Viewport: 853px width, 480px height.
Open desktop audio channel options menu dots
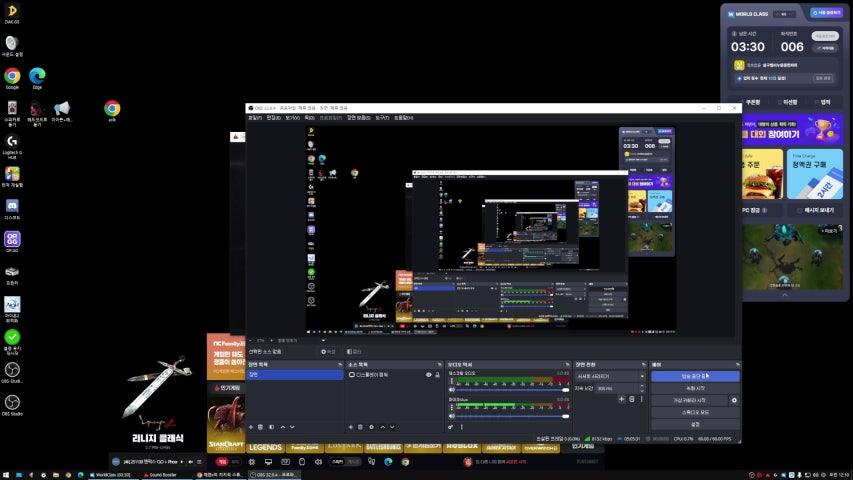point(452,381)
